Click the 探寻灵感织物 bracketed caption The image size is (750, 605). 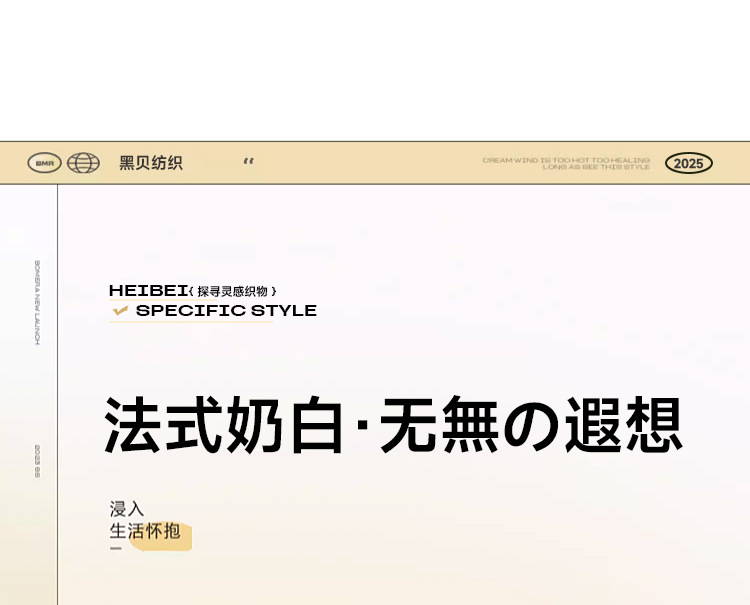[x=232, y=291]
